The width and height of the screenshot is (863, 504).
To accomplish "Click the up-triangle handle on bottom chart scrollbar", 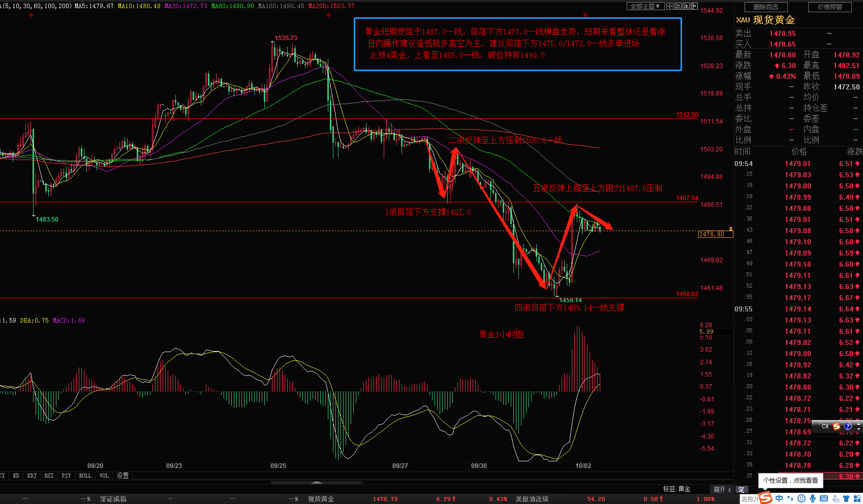I will pos(316,483).
